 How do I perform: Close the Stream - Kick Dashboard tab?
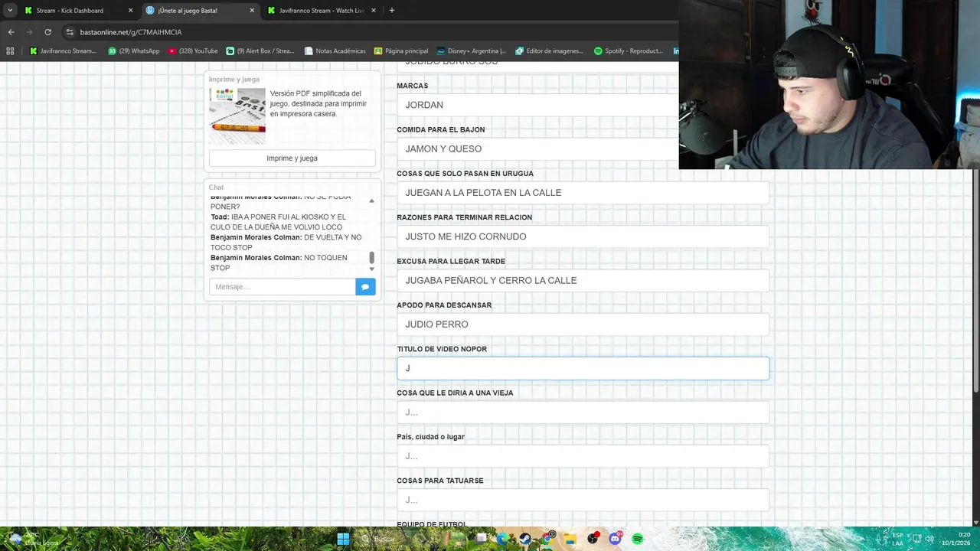[130, 11]
